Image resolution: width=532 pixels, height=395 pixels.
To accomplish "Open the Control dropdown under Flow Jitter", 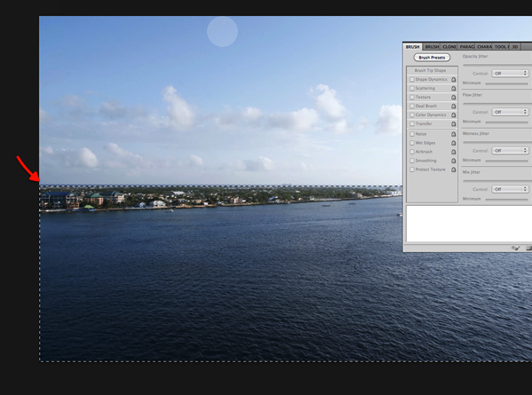I will click(510, 112).
